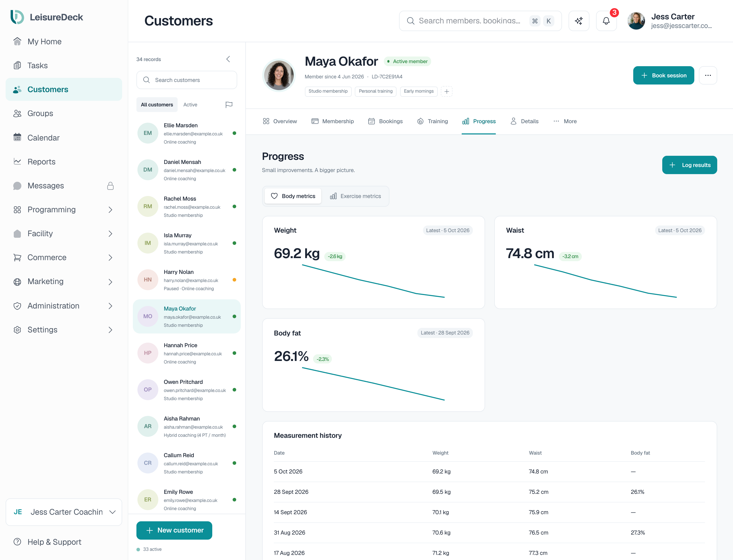Expand the Commerce menu
733x560 pixels.
pyautogui.click(x=110, y=258)
